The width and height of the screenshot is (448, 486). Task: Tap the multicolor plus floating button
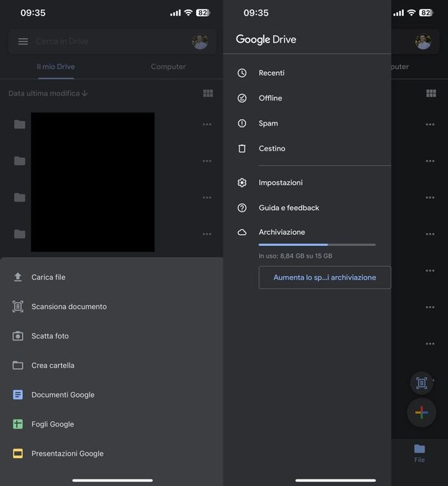pyautogui.click(x=422, y=413)
